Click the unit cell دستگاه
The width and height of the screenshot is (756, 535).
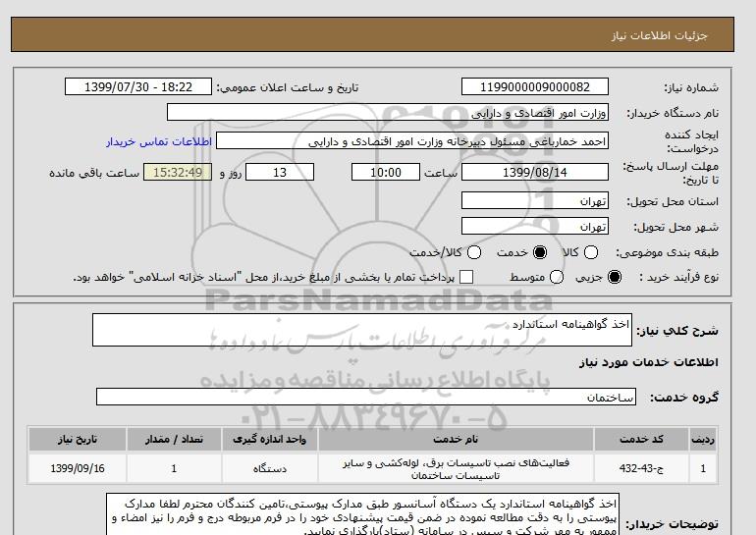click(x=270, y=468)
